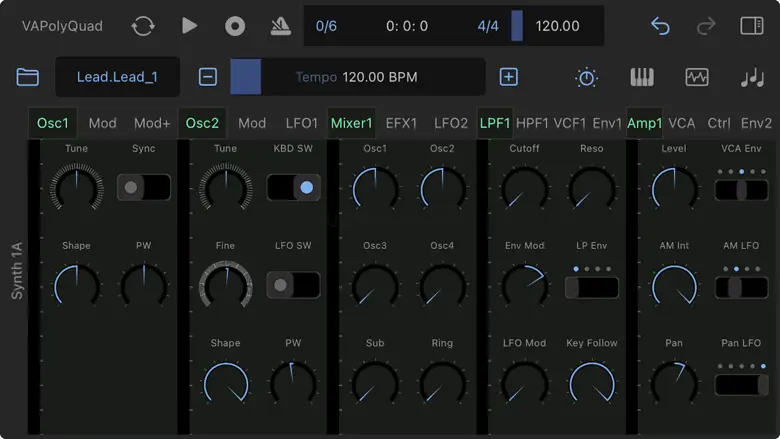Image resolution: width=780 pixels, height=439 pixels.
Task: Click the 120.00 tempo value in the transport display
Action: 557,26
